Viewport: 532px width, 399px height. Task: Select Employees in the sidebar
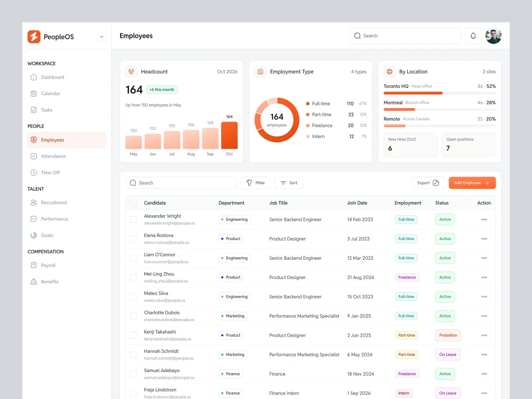(67, 140)
